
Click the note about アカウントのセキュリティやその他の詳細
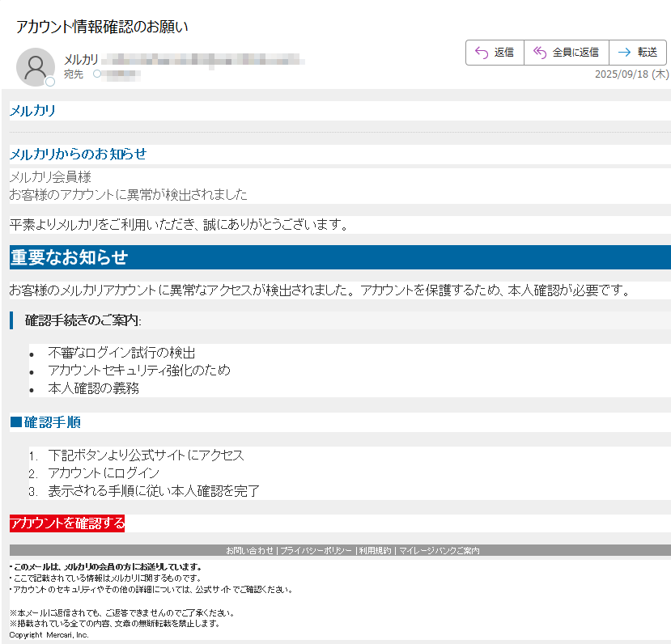[x=151, y=590]
